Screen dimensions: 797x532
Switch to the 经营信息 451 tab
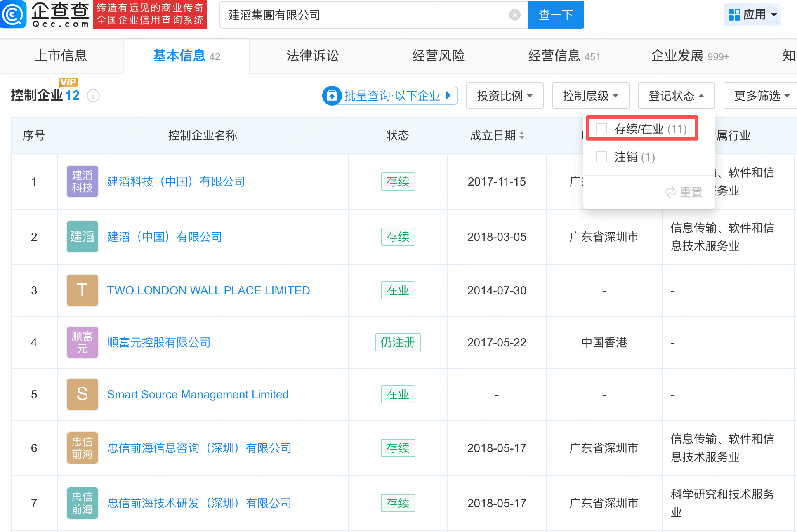pos(564,56)
